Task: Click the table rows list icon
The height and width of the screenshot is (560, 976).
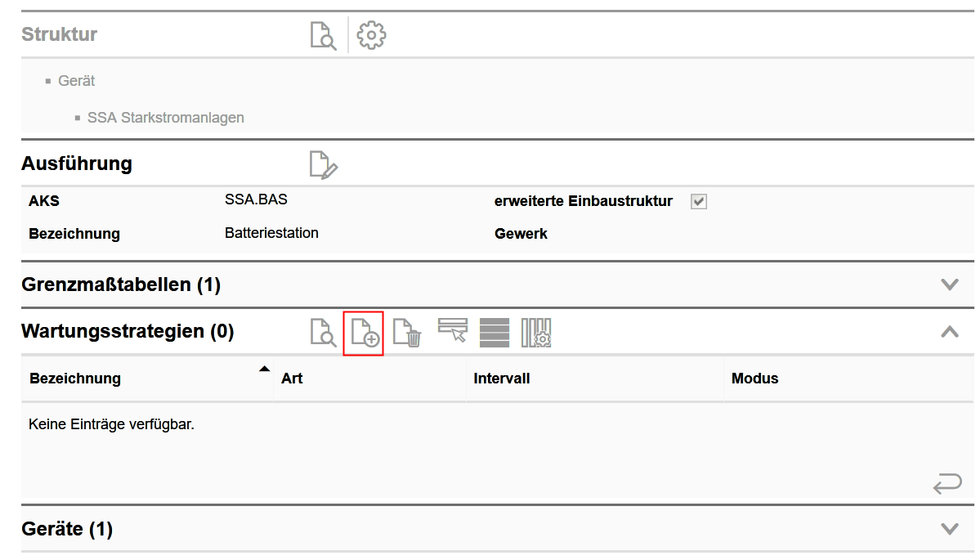Action: pos(494,333)
